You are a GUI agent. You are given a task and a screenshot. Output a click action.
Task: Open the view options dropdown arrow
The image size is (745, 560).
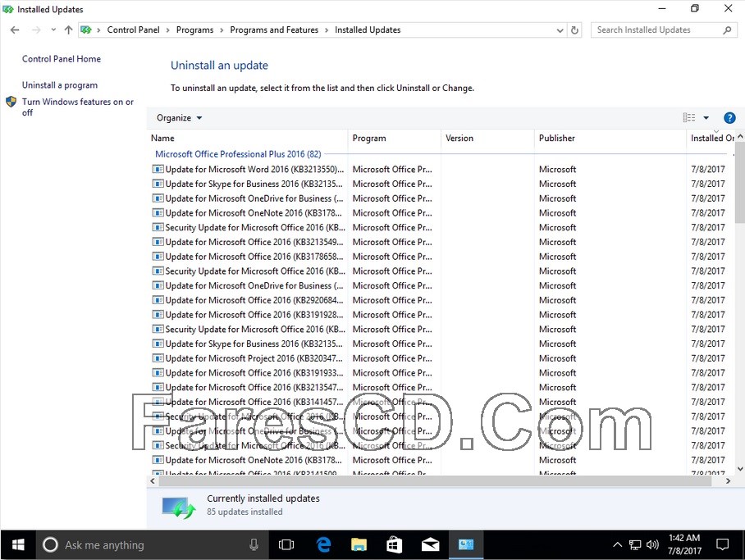(x=706, y=118)
